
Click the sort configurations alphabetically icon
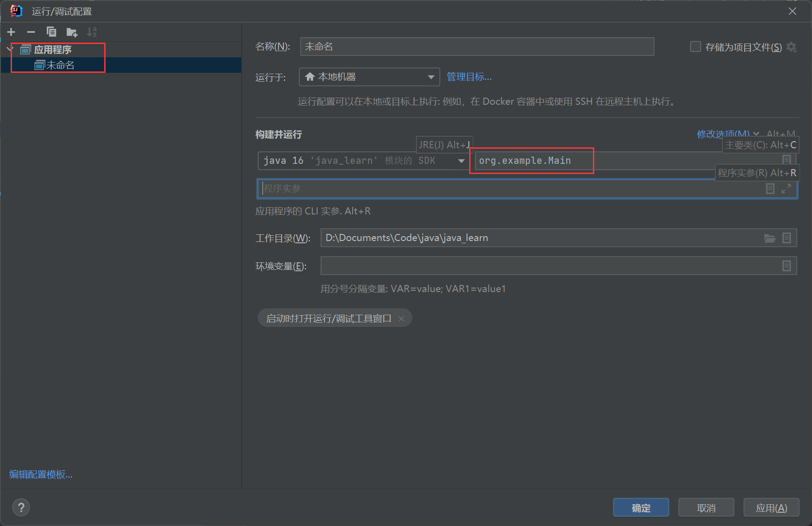(92, 32)
